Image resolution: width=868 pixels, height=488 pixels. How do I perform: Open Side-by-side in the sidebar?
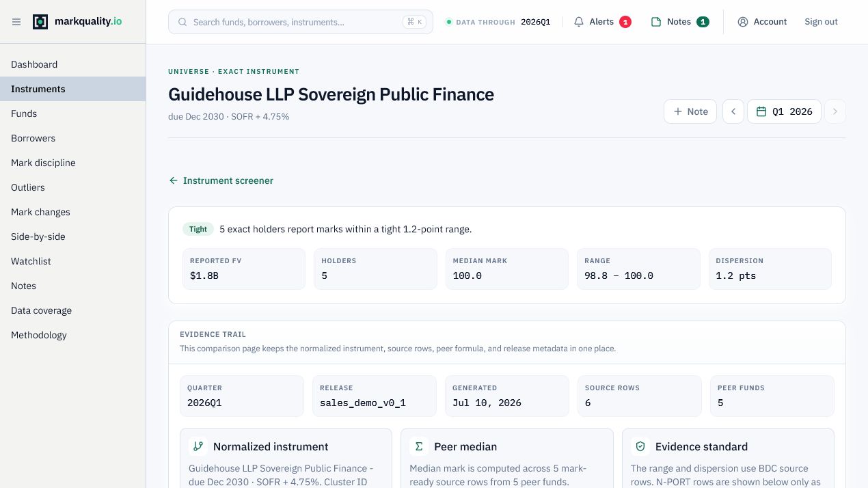72,236
